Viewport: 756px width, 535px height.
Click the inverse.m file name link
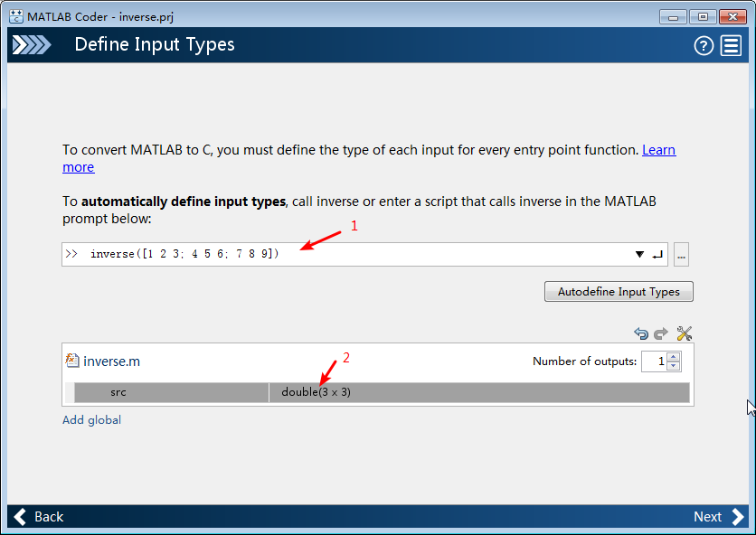click(111, 361)
